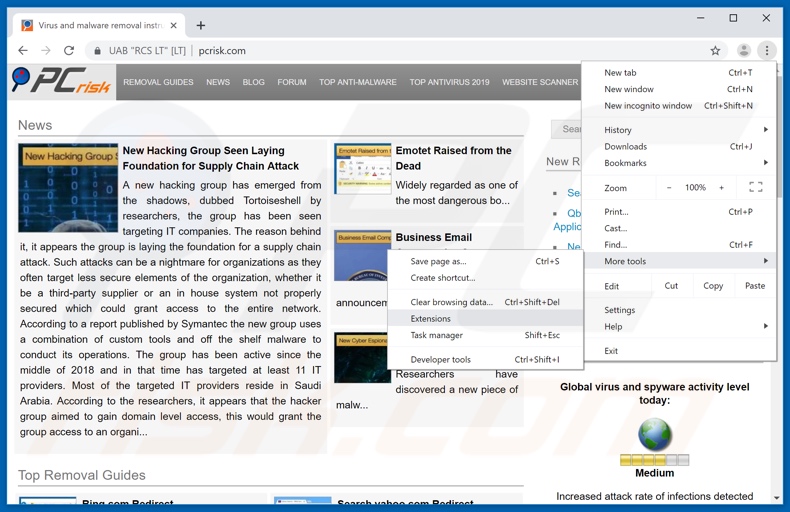Screen dimensions: 790x512
Task: Choose New window menu item
Action: (x=678, y=89)
